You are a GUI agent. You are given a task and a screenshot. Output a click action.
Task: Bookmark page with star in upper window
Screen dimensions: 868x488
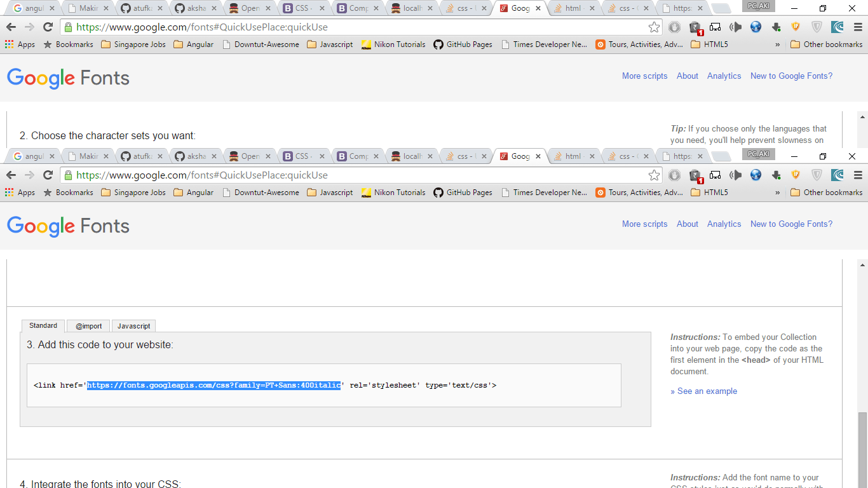click(654, 27)
